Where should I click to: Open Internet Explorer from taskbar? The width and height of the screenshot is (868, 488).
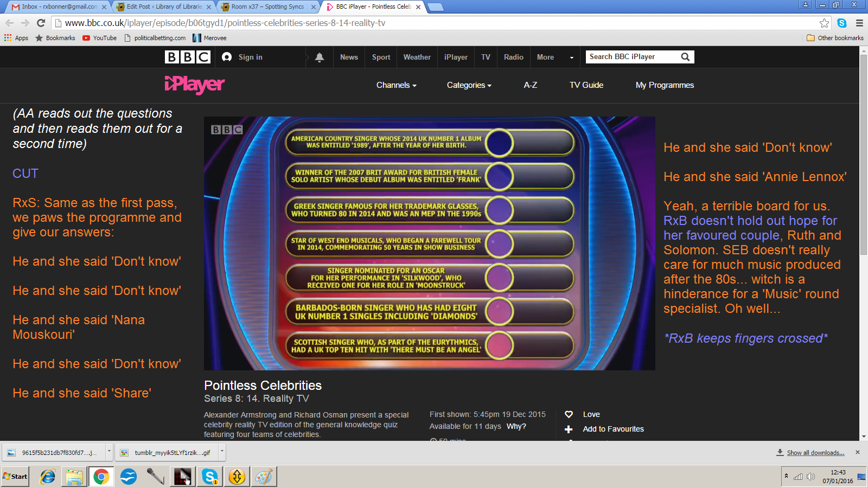pyautogui.click(x=48, y=477)
